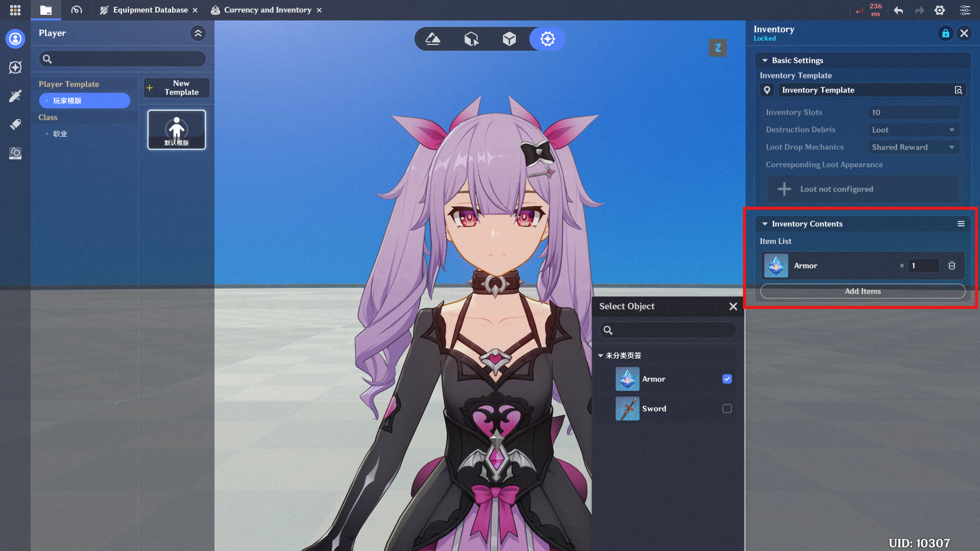Select the plain cube tool in viewport toolbar
The image size is (980, 551).
tap(509, 39)
